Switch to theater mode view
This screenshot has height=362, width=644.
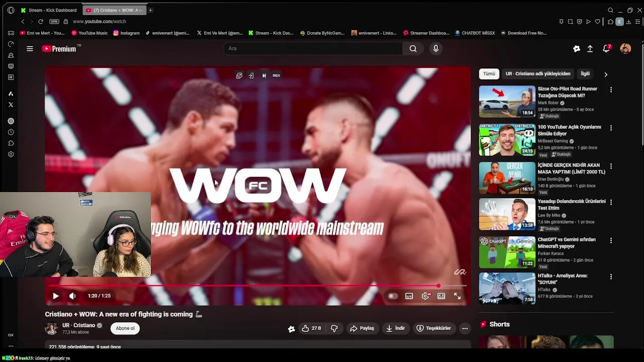click(x=441, y=296)
